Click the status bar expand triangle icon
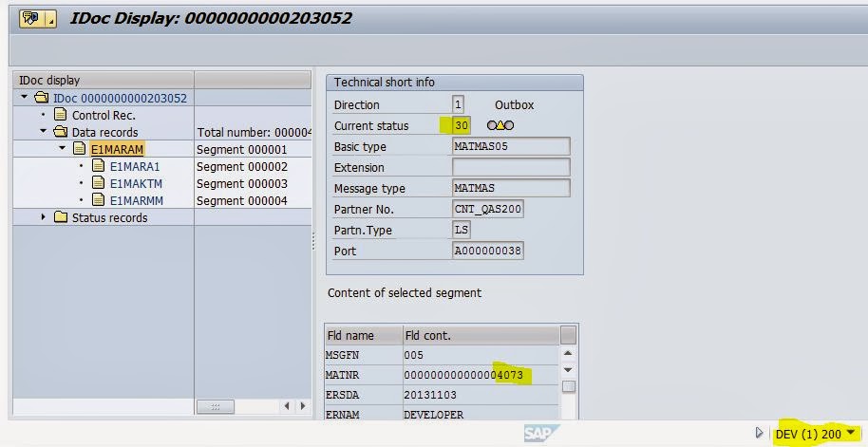 coord(760,433)
